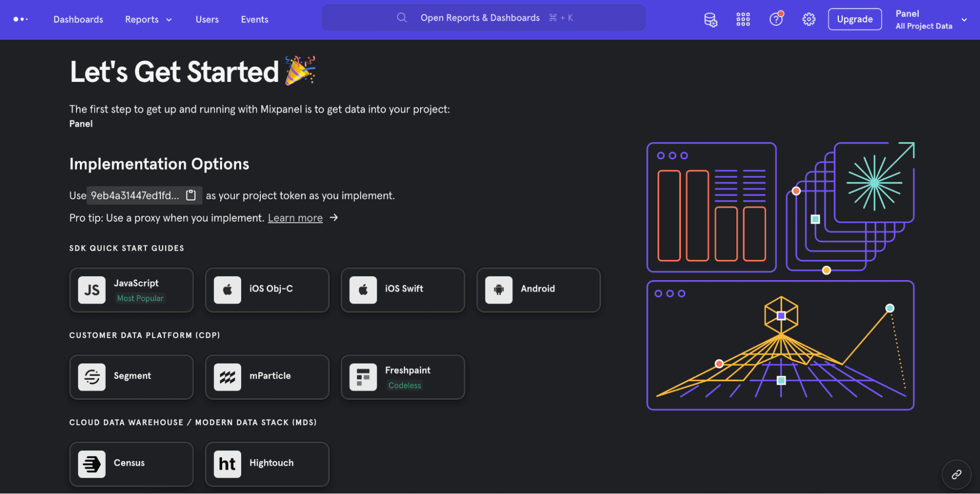The image size is (980, 494).
Task: Expand the project dropdown chevron
Action: [x=964, y=20]
